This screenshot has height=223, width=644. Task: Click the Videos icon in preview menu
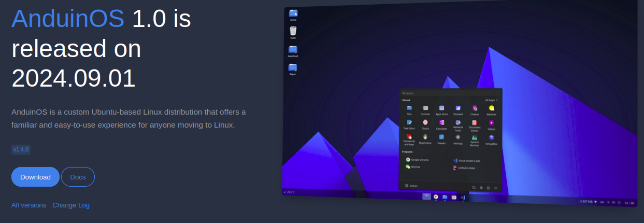491,123
